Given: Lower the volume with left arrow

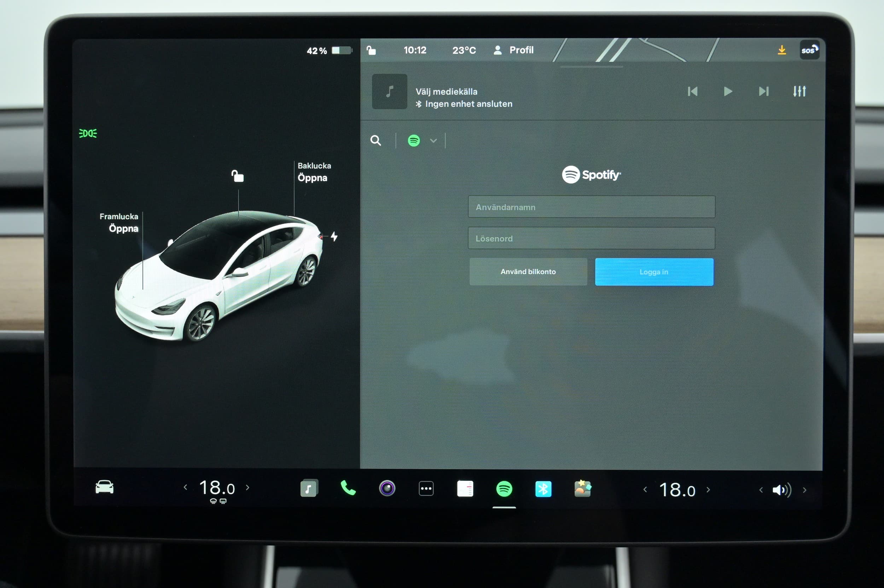Looking at the screenshot, I should pos(761,490).
